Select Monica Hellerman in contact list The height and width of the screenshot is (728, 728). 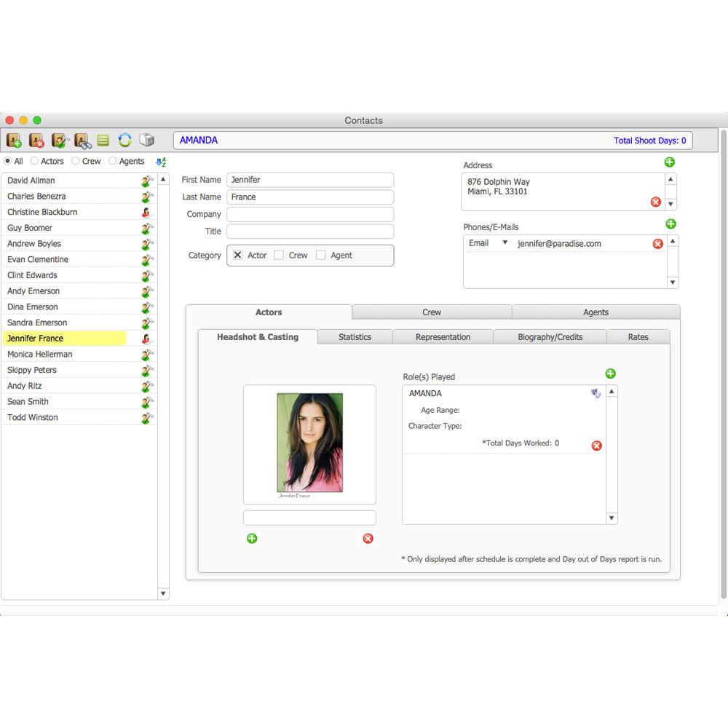pos(41,355)
